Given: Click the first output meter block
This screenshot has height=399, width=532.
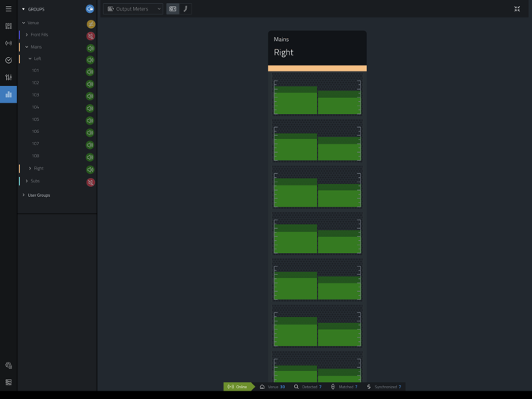Looking at the screenshot, I should [x=317, y=95].
